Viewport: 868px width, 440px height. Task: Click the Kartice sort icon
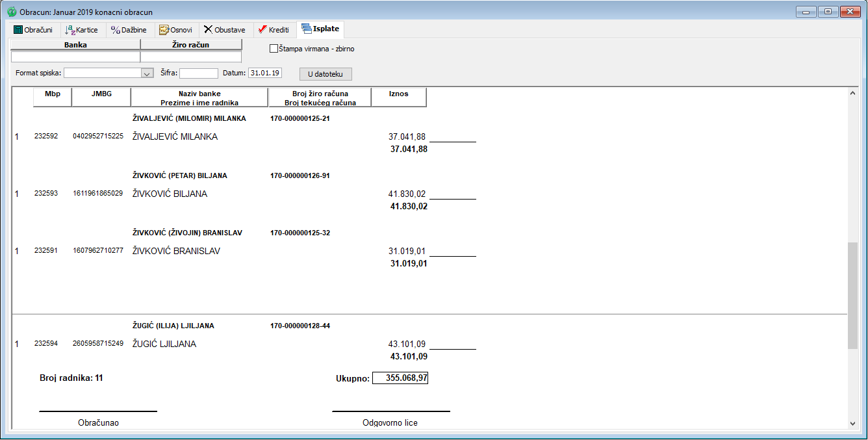(70, 30)
